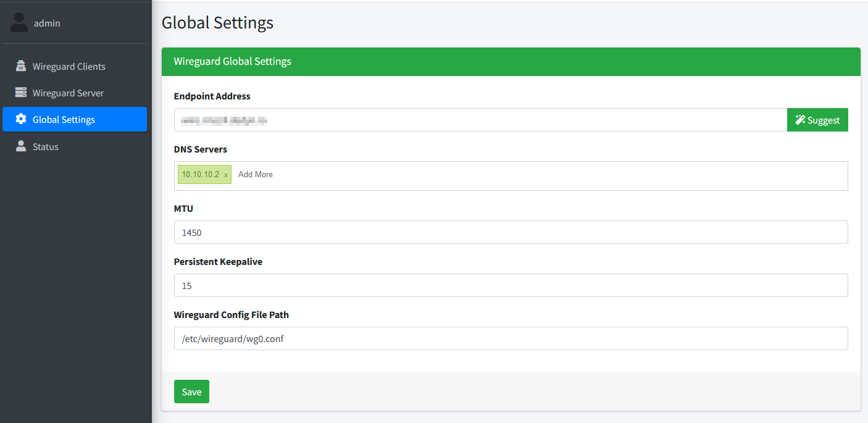This screenshot has width=868, height=423.
Task: Click the magic wand icon on Suggest
Action: pos(801,120)
